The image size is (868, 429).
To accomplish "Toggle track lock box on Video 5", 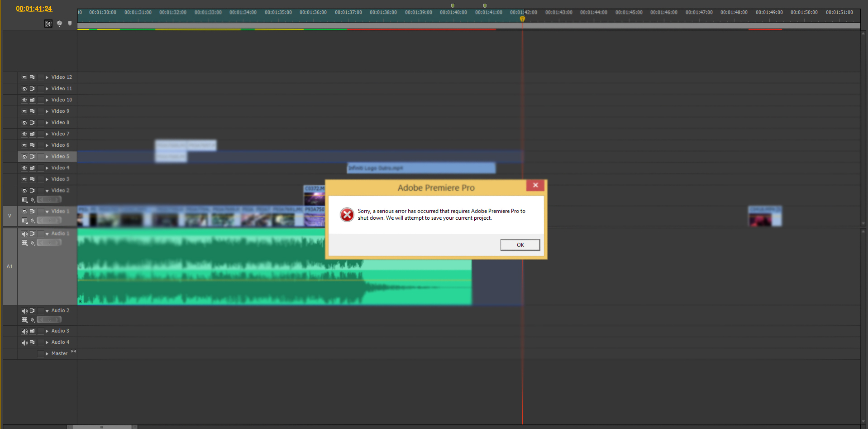I will pos(41,157).
